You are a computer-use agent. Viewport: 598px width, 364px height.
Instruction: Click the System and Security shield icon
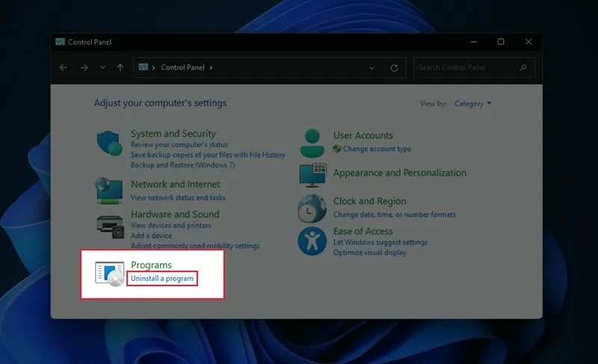[110, 144]
